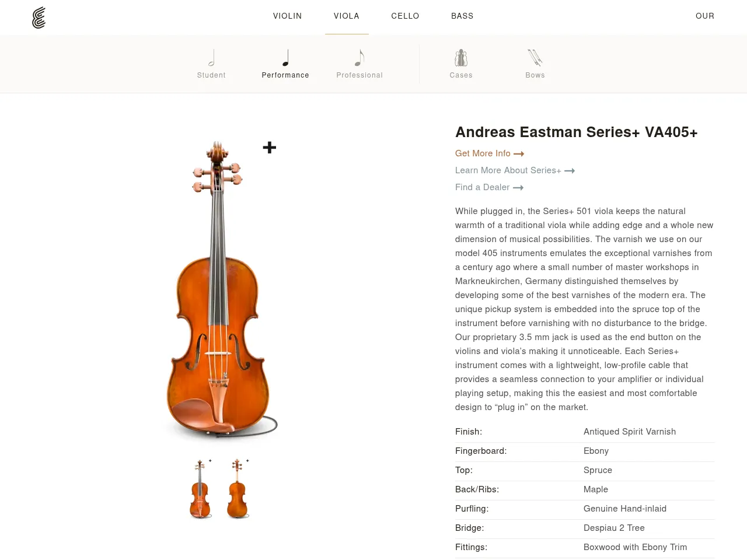This screenshot has width=747, height=560.
Task: Click the large viola product image
Action: (x=222, y=292)
